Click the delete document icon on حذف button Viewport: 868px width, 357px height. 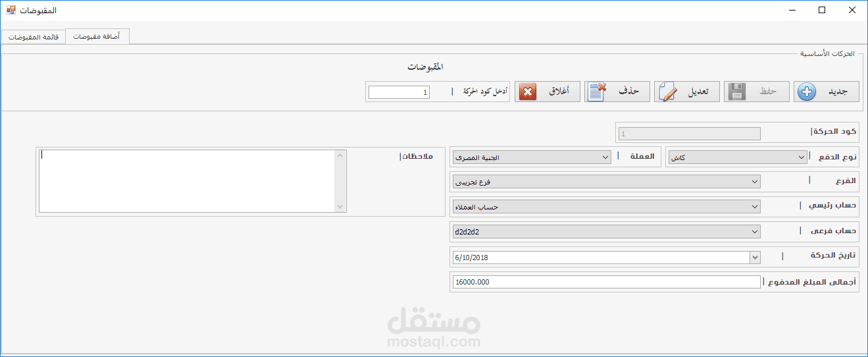(597, 92)
